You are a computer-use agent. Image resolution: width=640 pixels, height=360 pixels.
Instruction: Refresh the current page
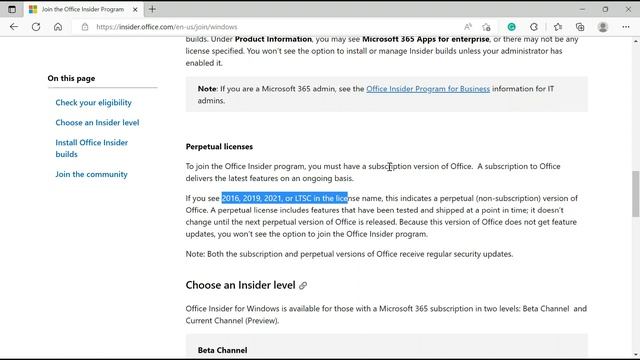pos(36,27)
